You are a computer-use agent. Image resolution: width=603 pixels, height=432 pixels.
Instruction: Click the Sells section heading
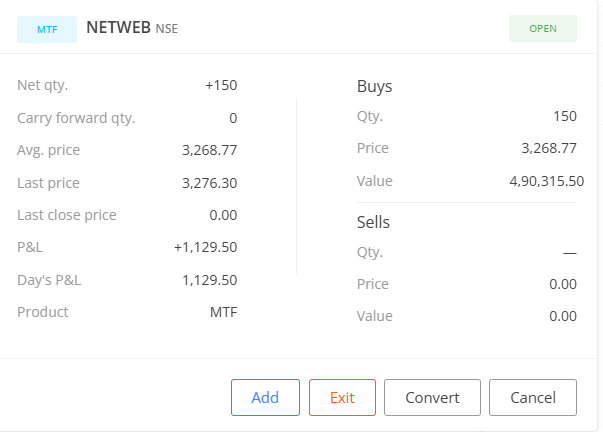coord(373,222)
